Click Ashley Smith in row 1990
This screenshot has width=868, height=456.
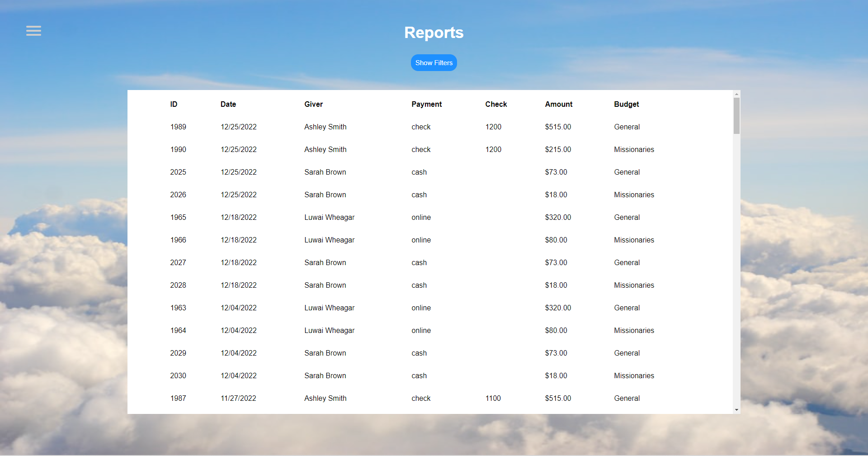[x=325, y=149]
